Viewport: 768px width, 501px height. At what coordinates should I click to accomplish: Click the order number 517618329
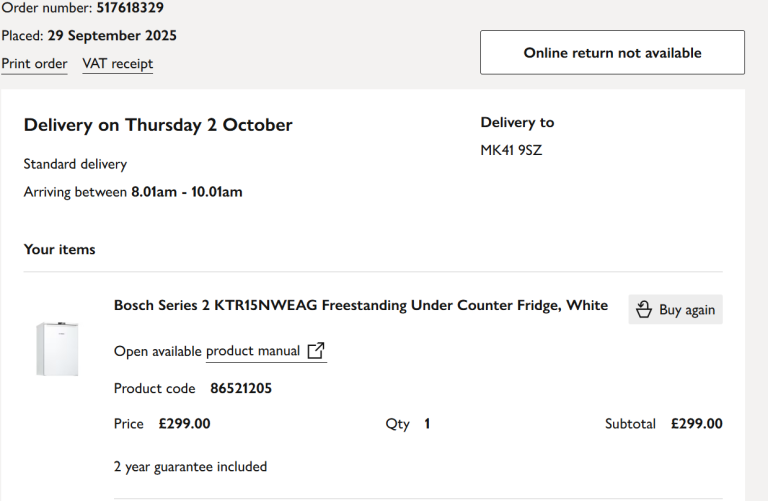coord(130,8)
